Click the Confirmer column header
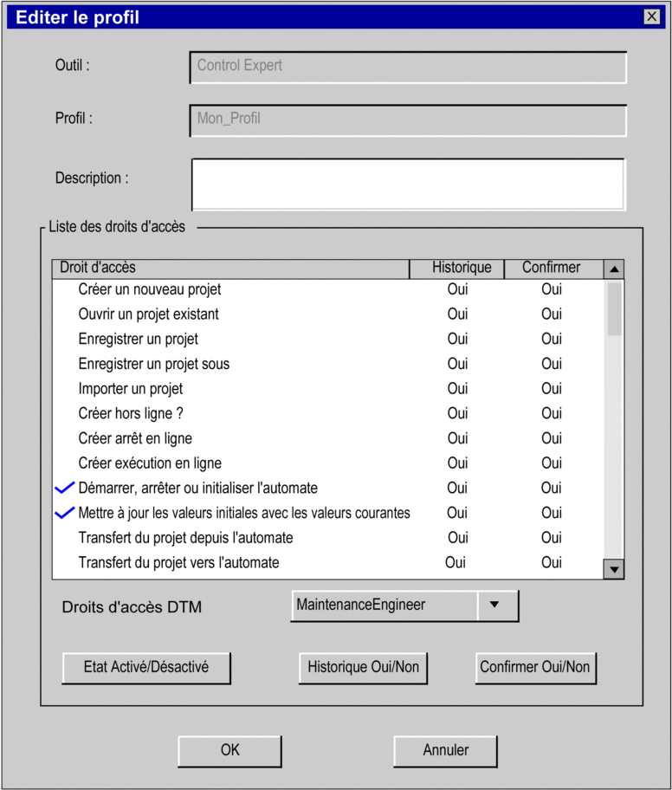Screen dimensions: 672x790 [x=554, y=269]
